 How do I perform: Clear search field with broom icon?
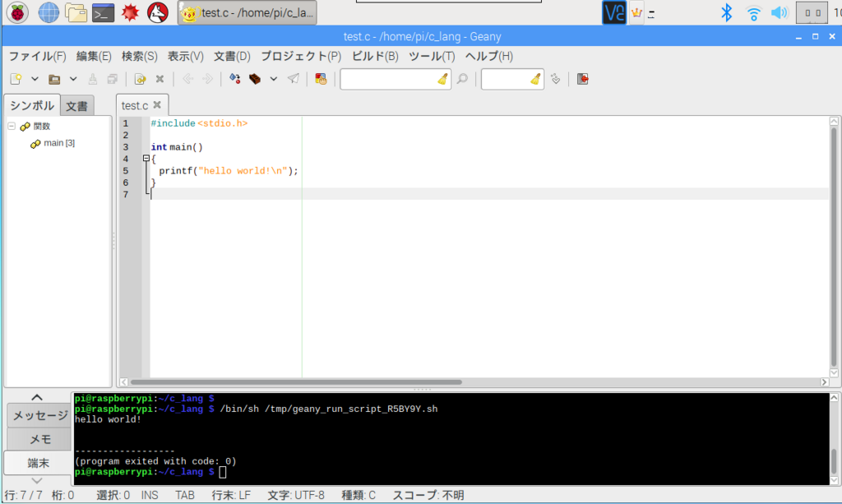point(442,80)
